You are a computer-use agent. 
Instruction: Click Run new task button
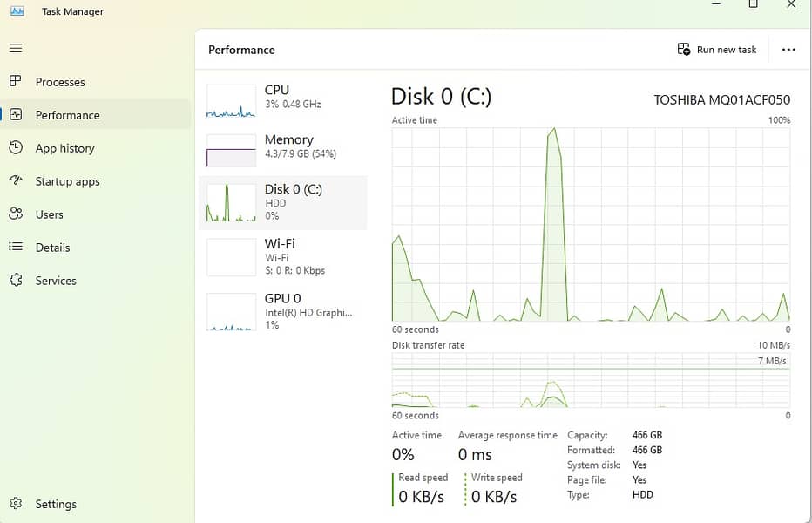tap(717, 50)
